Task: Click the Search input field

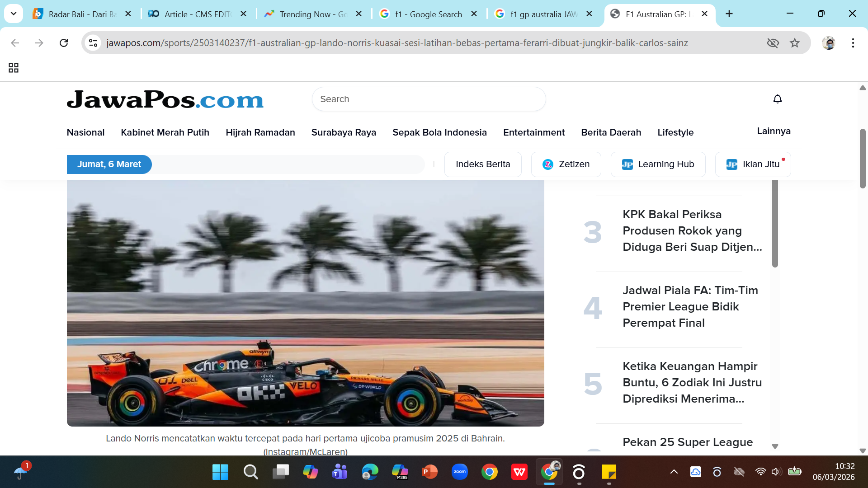Action: pyautogui.click(x=429, y=99)
